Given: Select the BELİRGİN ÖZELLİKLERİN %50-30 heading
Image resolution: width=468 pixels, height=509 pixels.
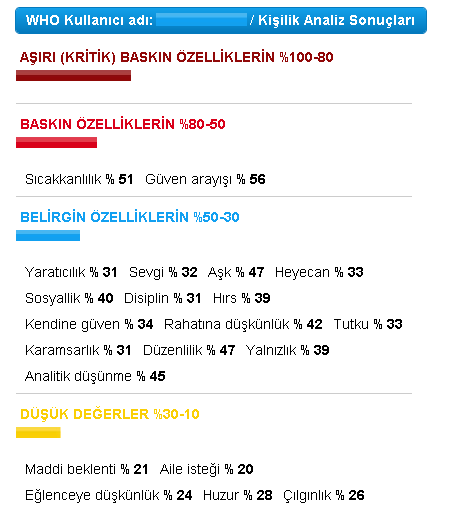Looking at the screenshot, I should point(130,217).
